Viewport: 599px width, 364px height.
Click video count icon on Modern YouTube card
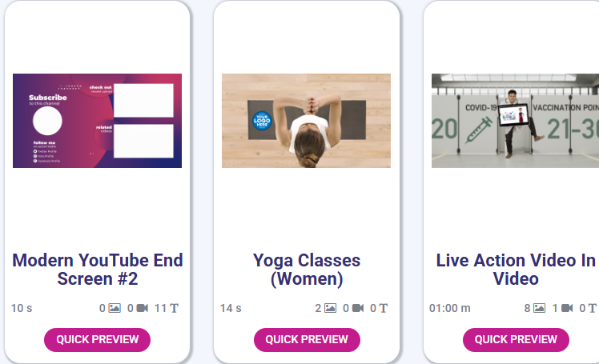(143, 308)
